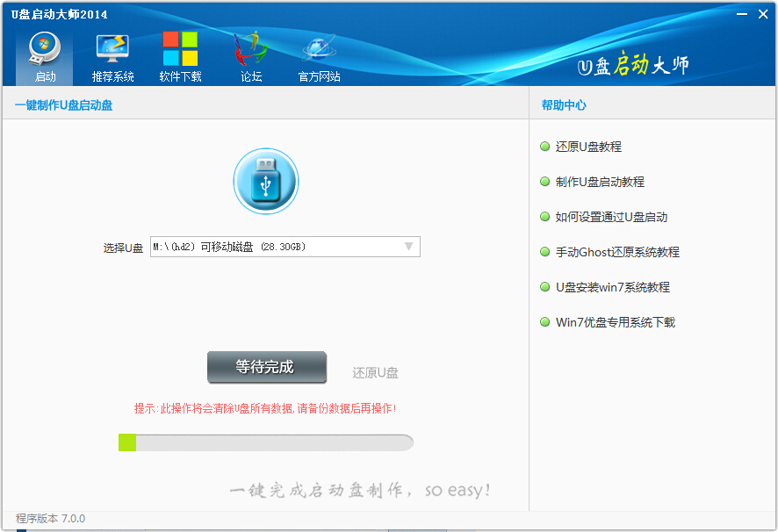The height and width of the screenshot is (532, 778).
Task: Open the Win7优盘专用系统下载 link
Action: tap(616, 322)
